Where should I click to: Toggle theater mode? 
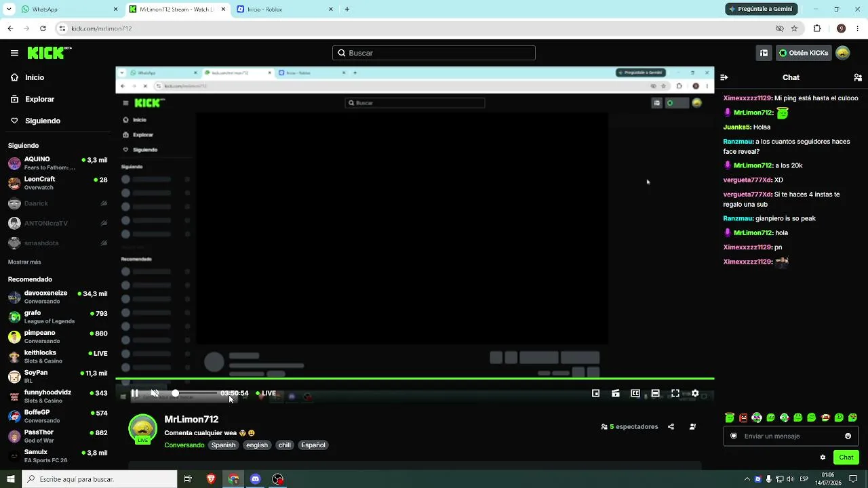point(655,393)
